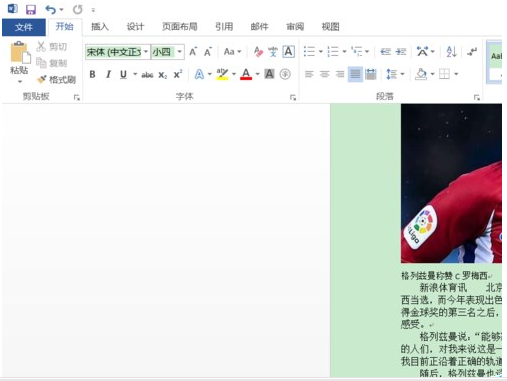Center align the text
The height and width of the screenshot is (381, 507).
tap(324, 74)
